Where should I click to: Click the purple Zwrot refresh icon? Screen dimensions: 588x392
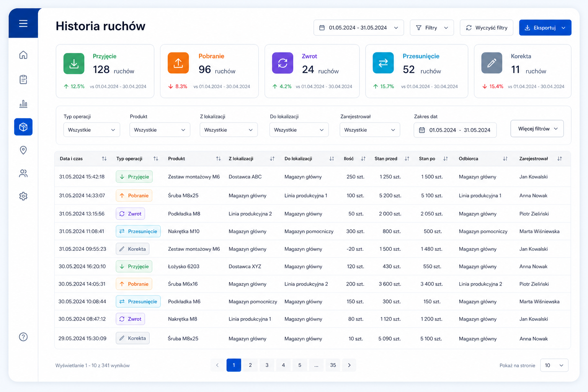(x=283, y=63)
